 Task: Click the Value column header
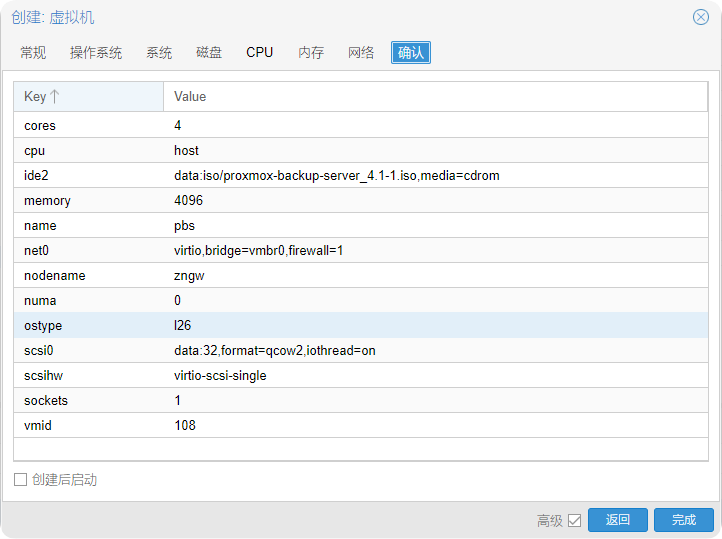(x=435, y=97)
